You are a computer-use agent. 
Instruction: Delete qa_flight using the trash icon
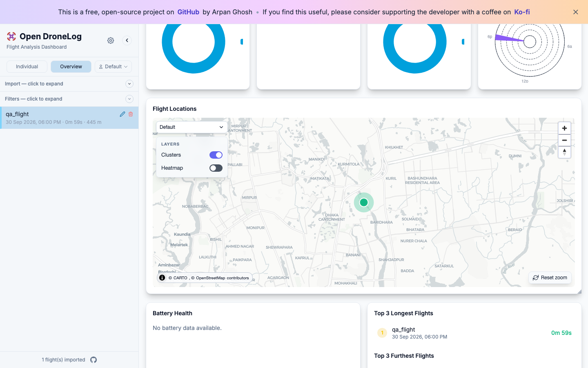[x=131, y=114]
